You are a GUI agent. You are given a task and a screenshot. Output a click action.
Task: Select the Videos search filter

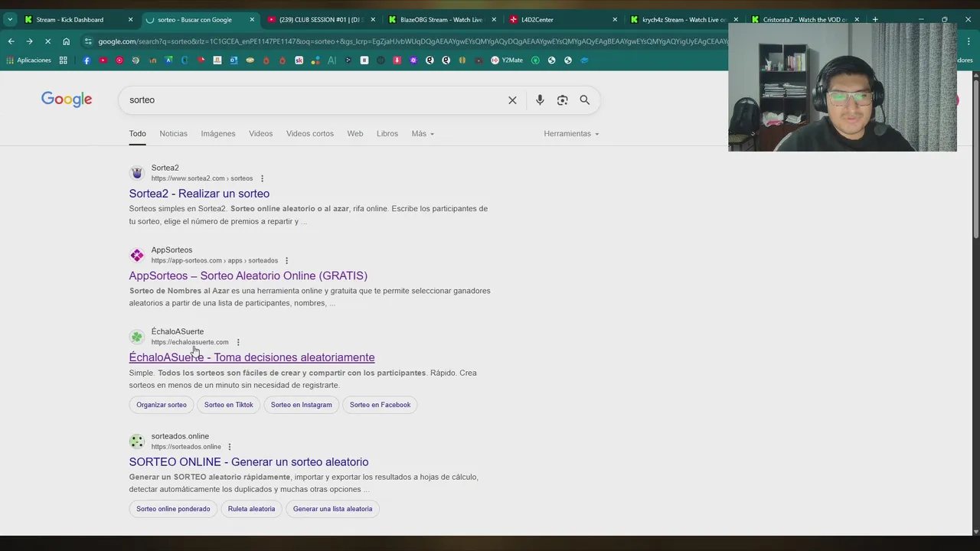pyautogui.click(x=260, y=134)
